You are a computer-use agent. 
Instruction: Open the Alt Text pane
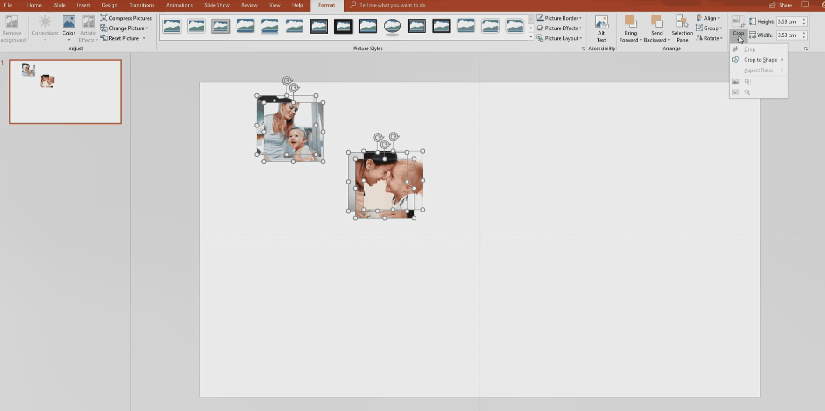tap(601, 29)
